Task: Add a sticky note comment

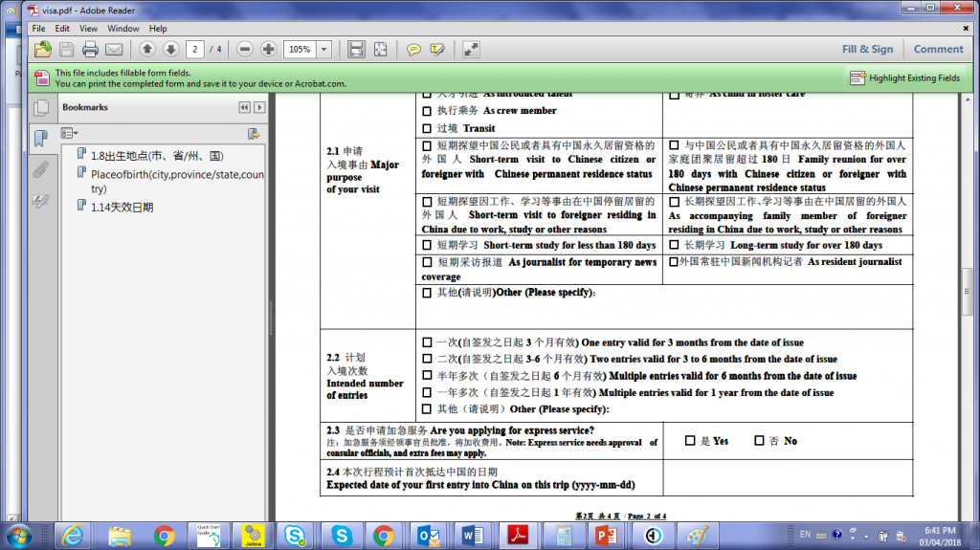Action: click(x=413, y=49)
